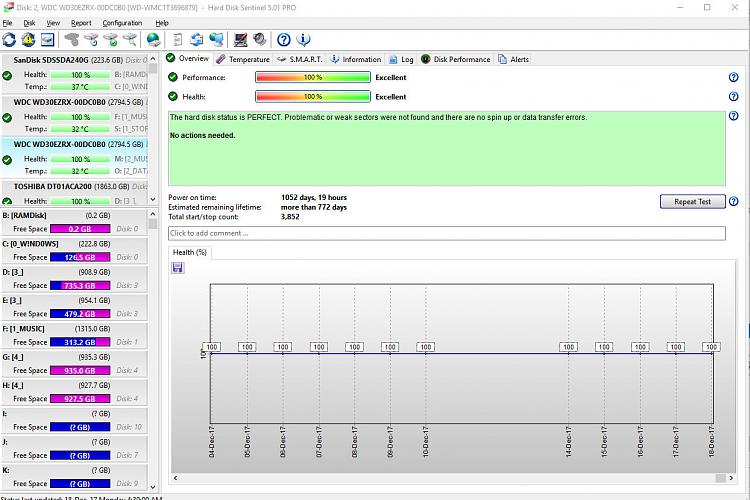Click the 04-Dec-17 data point label 100

[x=211, y=347]
